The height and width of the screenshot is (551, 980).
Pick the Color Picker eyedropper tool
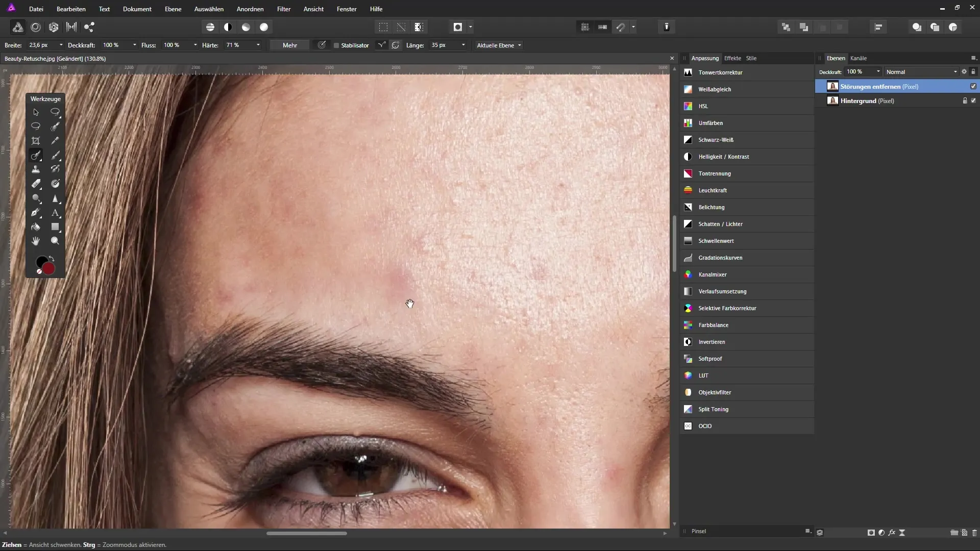point(55,141)
